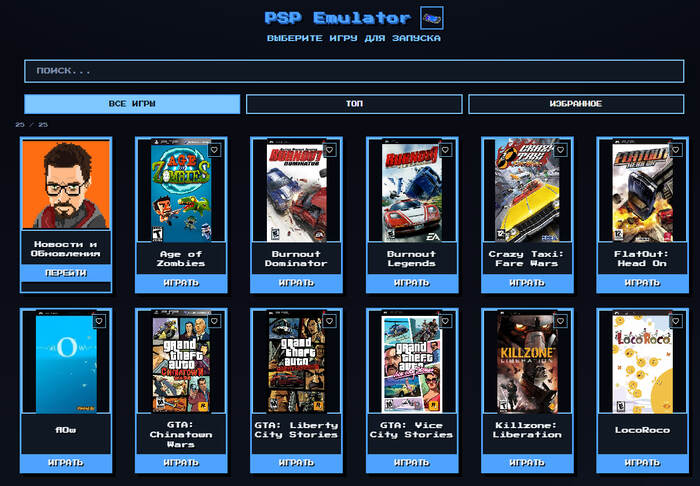Screen dimensions: 700x486
Task: Click ИГРАТЬ for Burnout Dominator
Action: tap(296, 283)
